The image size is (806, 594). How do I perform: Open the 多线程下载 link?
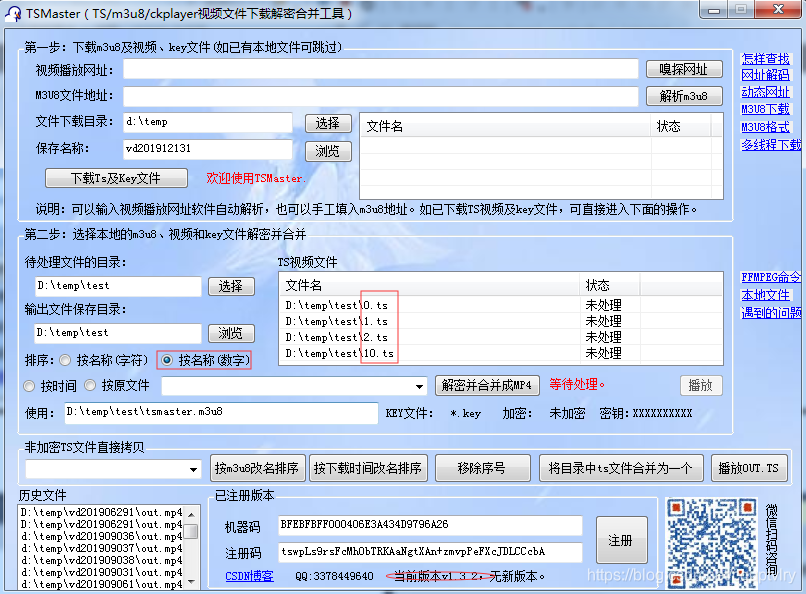[x=771, y=145]
